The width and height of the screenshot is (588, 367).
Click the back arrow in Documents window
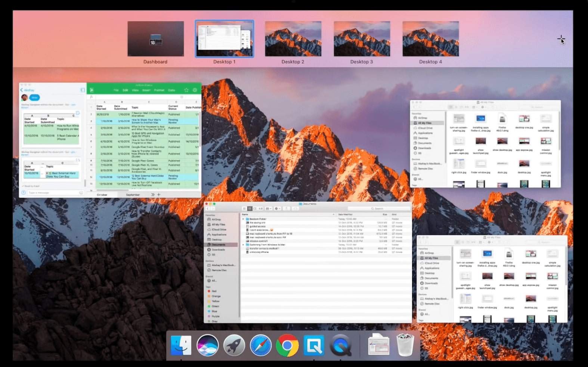208,208
